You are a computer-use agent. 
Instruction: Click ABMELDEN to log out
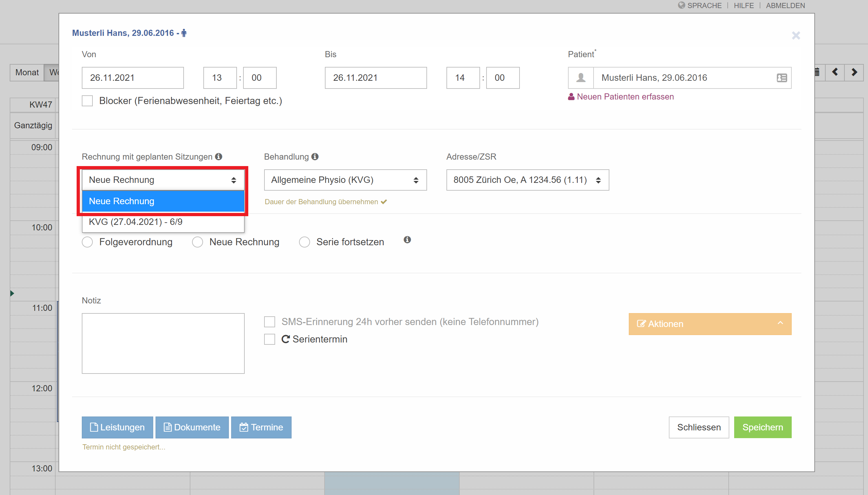pyautogui.click(x=785, y=5)
